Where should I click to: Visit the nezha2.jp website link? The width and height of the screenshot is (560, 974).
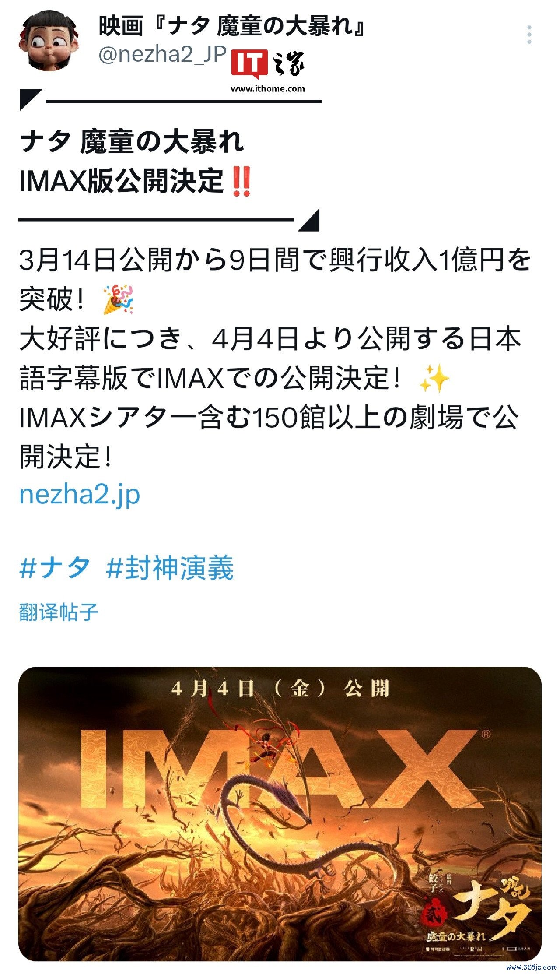point(80,494)
